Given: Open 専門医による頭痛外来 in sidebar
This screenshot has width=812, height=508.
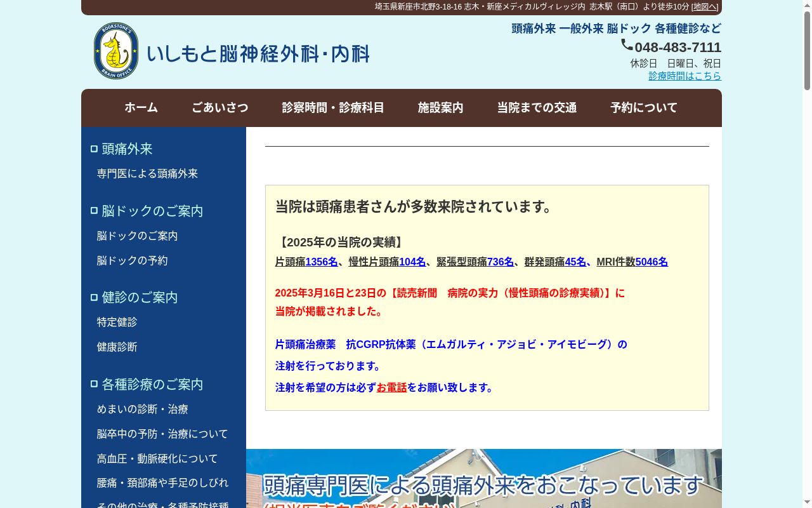Looking at the screenshot, I should [x=147, y=174].
